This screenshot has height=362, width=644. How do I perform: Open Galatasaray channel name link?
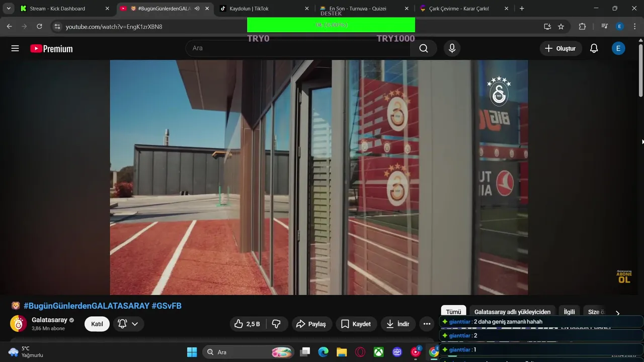(x=49, y=320)
